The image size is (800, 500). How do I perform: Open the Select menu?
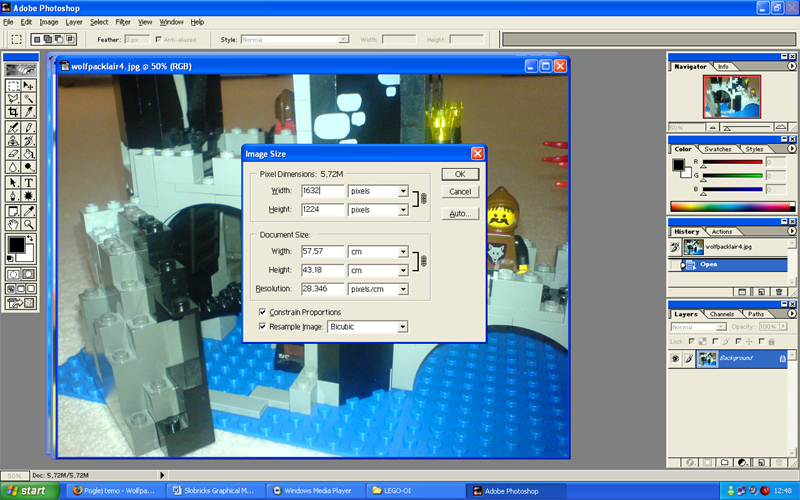99,22
